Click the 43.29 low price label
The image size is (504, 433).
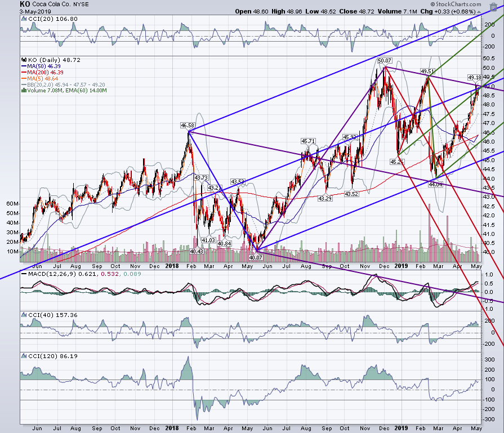[325, 199]
